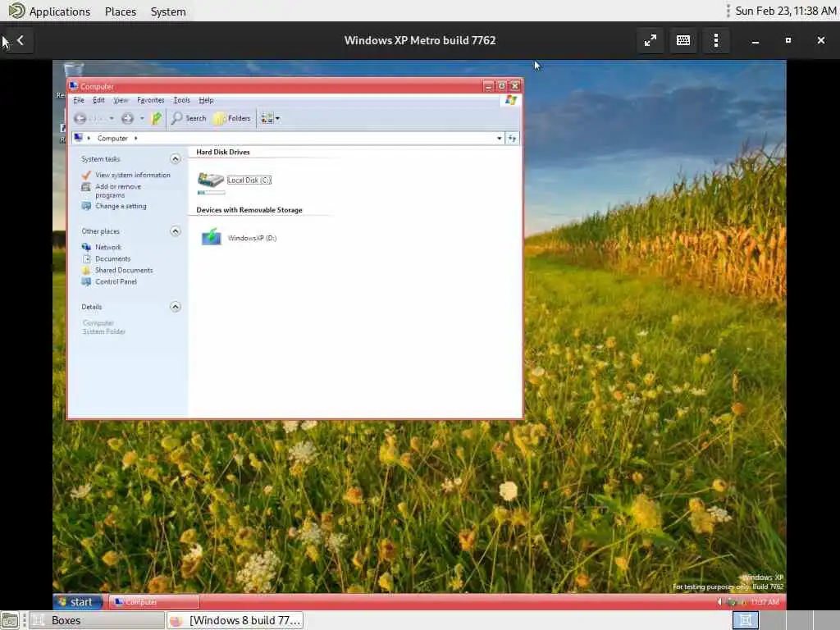
Task: Open Shared Documents from Other places
Action: tap(124, 271)
